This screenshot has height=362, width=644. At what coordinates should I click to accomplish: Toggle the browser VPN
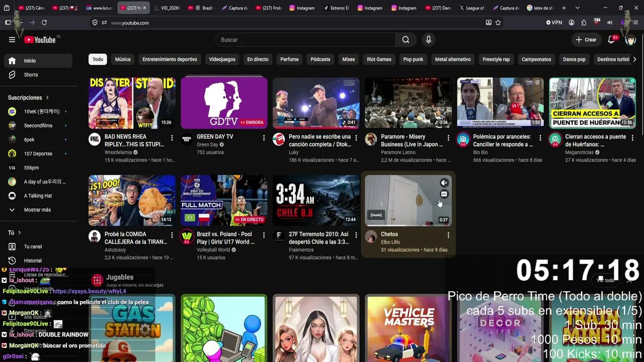click(x=554, y=23)
